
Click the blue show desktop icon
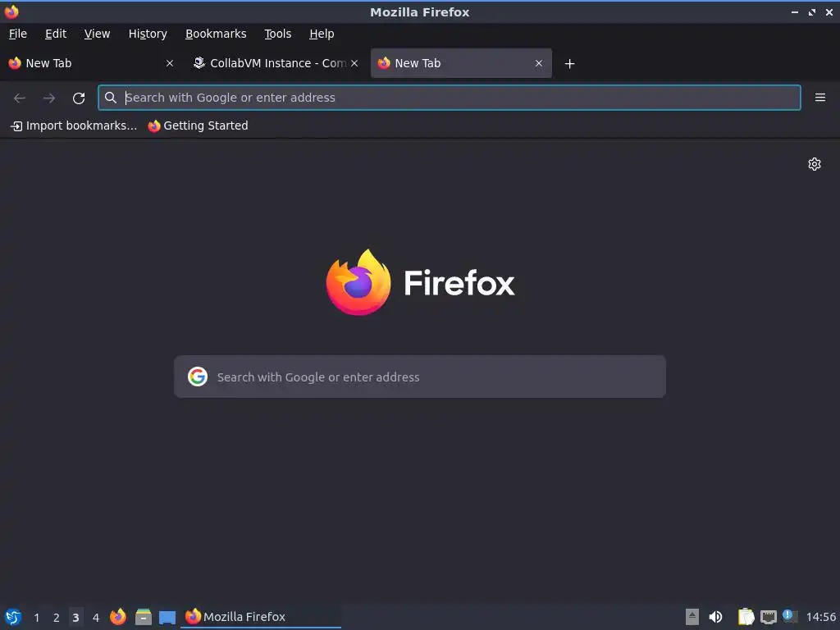click(x=167, y=618)
